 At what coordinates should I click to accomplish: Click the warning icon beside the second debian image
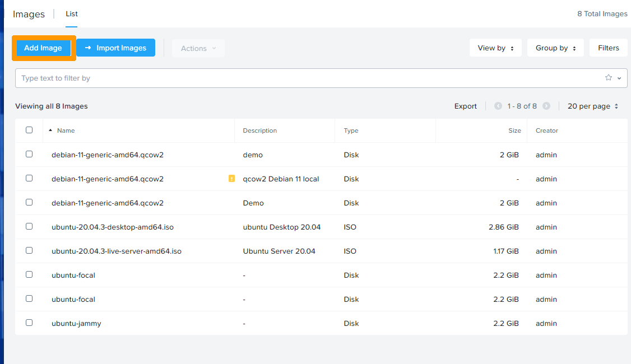pos(231,178)
